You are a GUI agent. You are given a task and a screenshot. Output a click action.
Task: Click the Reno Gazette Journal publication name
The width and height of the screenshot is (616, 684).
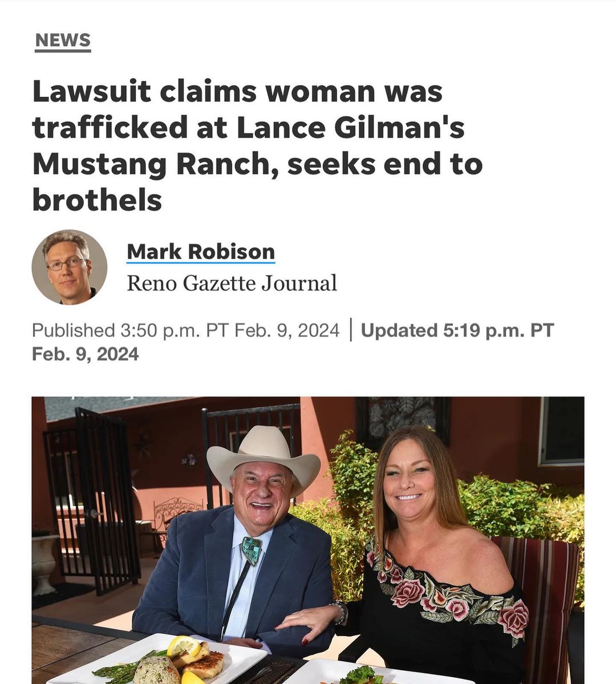click(x=232, y=283)
